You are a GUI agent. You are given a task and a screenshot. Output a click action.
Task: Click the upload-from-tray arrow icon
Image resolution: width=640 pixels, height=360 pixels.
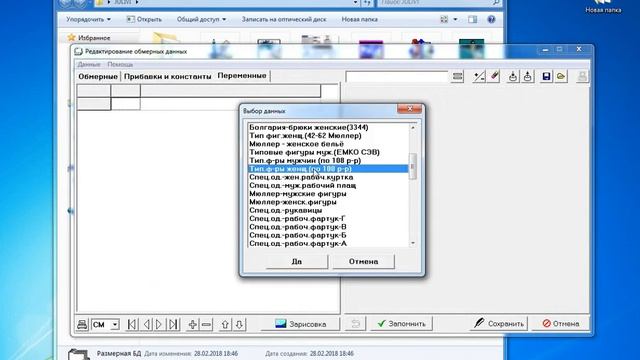click(528, 76)
